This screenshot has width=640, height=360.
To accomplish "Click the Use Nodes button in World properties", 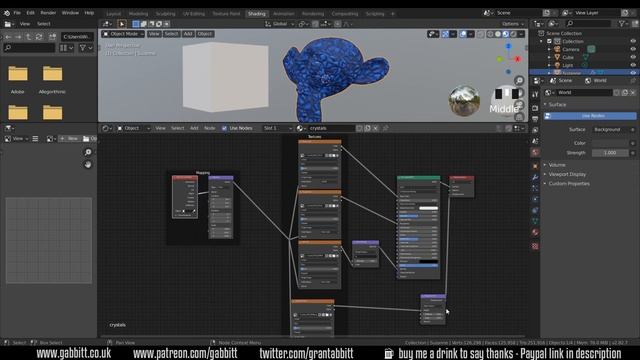I will 590,116.
